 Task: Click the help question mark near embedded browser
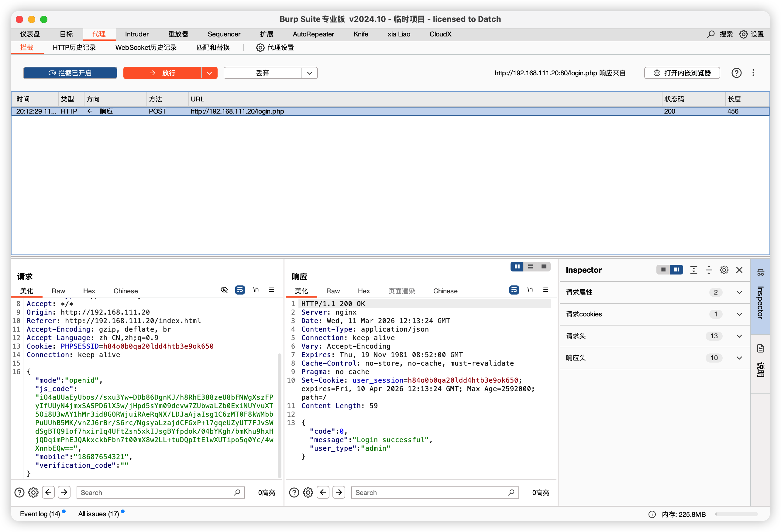click(736, 73)
